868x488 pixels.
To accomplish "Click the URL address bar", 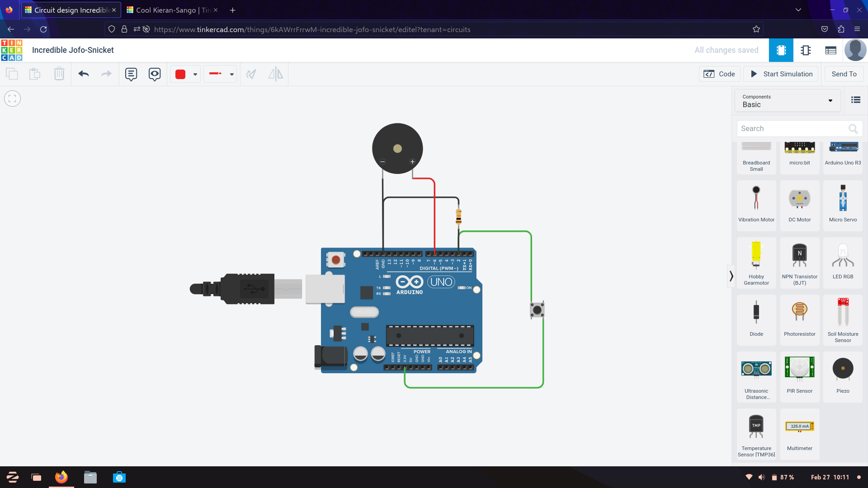I will tap(434, 29).
